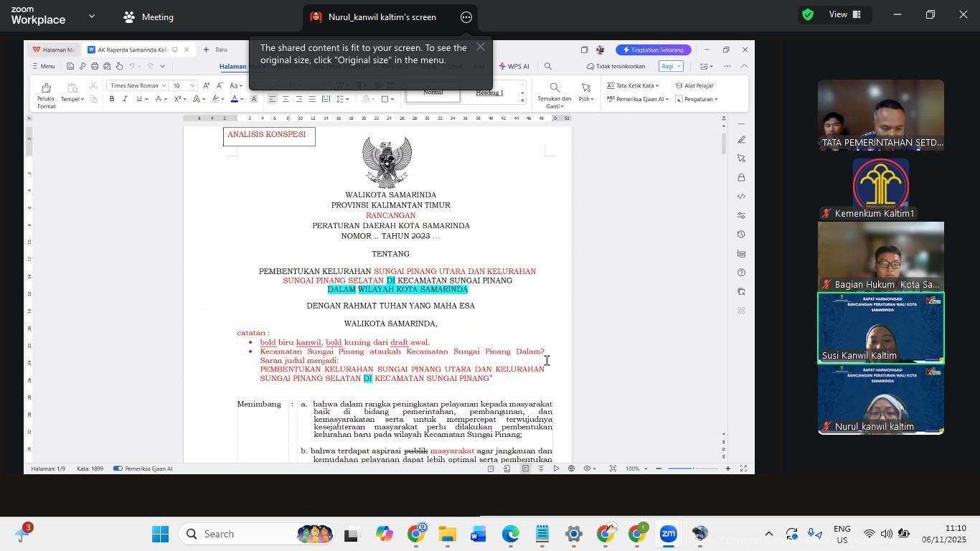Click the document zoom slider
980x551 pixels.
(693, 468)
